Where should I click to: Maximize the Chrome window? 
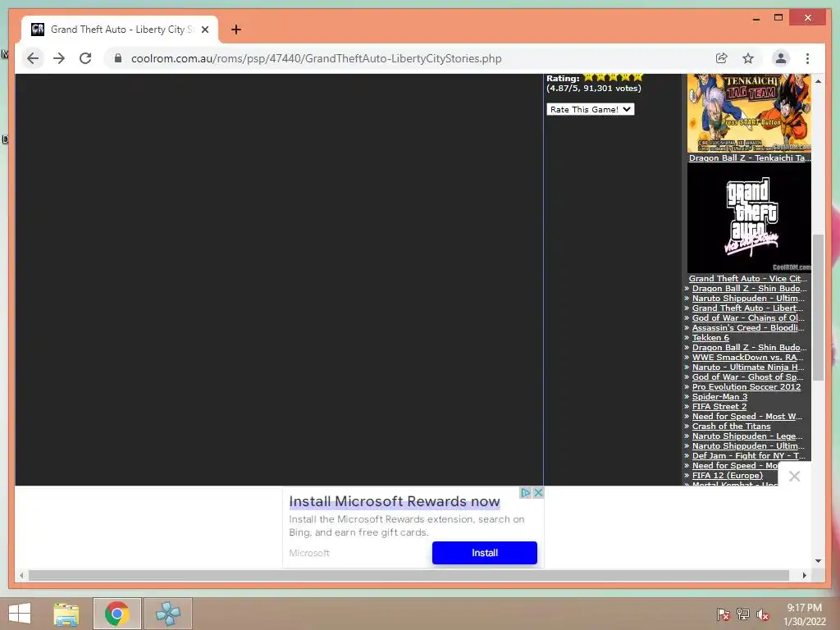tap(778, 18)
